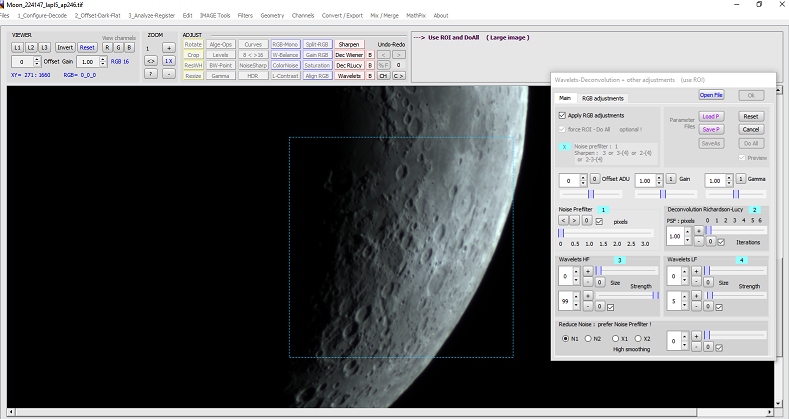Viewport: 789px width, 419px height.
Task: Click the Dec Wiener deconvolution button
Action: (x=347, y=55)
